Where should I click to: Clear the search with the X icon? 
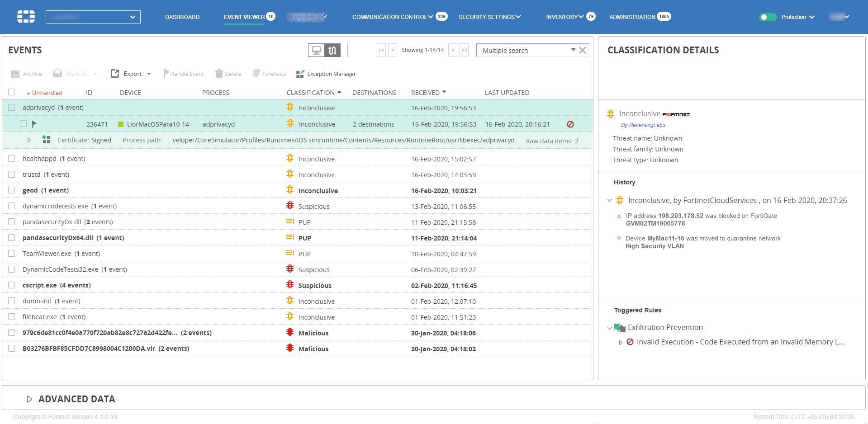coord(583,50)
